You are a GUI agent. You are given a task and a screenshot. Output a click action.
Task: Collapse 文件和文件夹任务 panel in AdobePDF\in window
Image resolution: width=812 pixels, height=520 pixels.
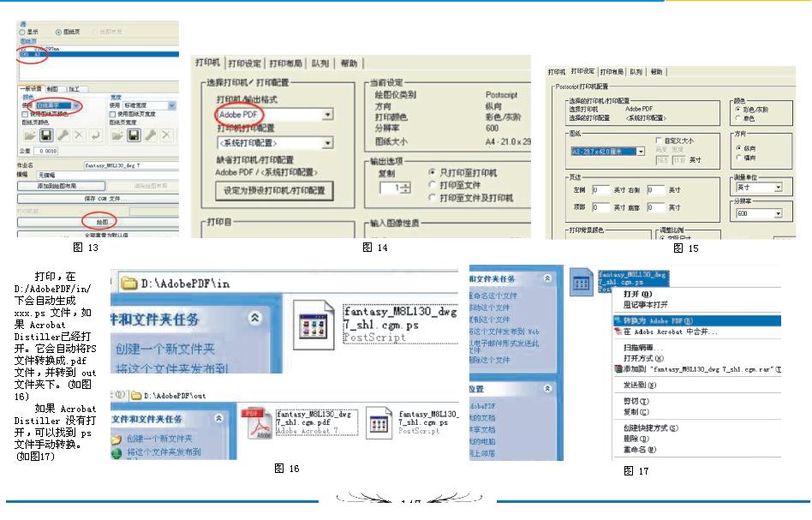pyautogui.click(x=254, y=318)
